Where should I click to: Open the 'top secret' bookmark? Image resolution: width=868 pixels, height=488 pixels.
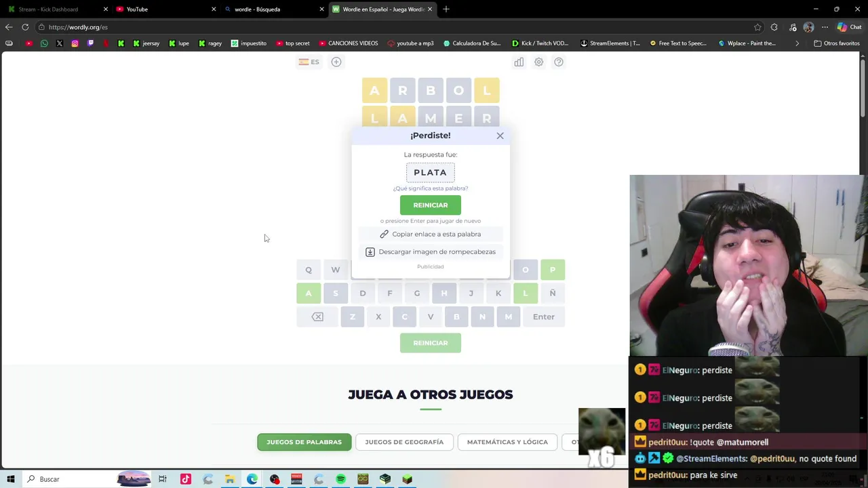(292, 43)
